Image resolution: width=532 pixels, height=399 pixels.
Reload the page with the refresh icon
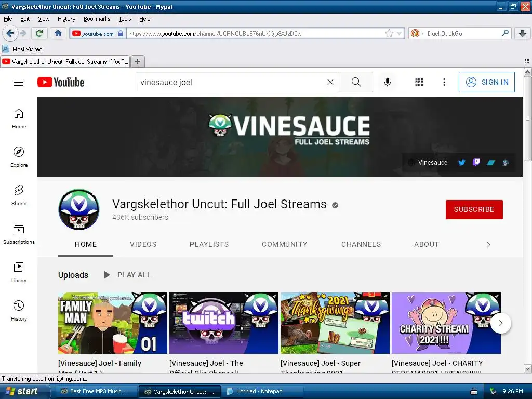[39, 33]
